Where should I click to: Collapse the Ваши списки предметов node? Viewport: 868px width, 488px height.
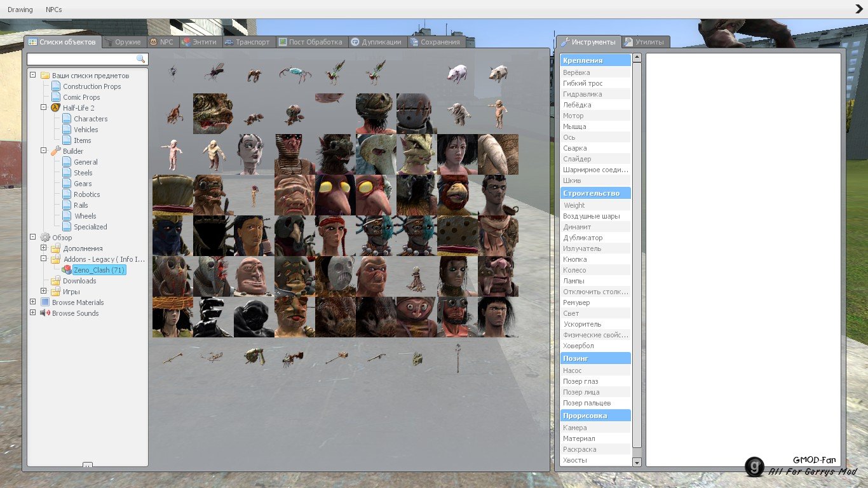pos(33,76)
